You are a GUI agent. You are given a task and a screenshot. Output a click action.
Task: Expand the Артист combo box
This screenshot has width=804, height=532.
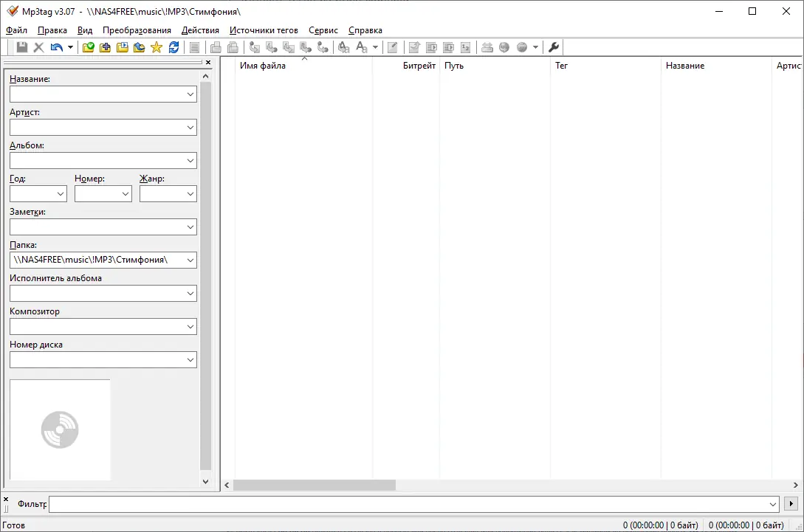[190, 128]
